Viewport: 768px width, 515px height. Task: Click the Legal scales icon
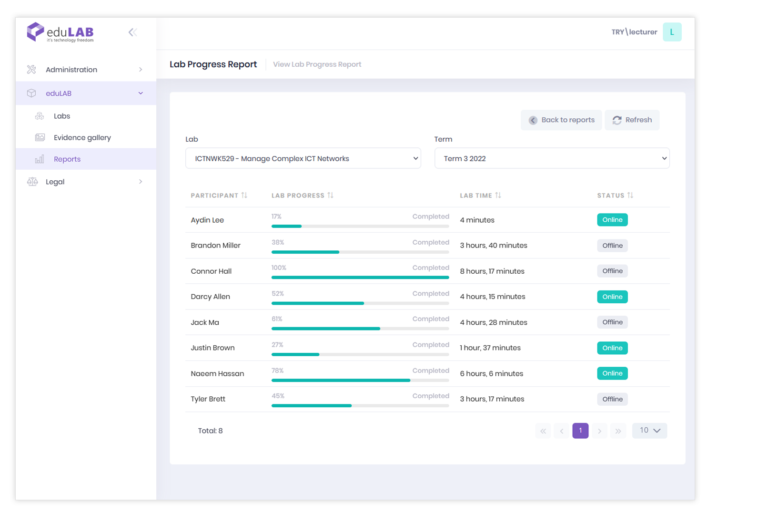tap(31, 182)
